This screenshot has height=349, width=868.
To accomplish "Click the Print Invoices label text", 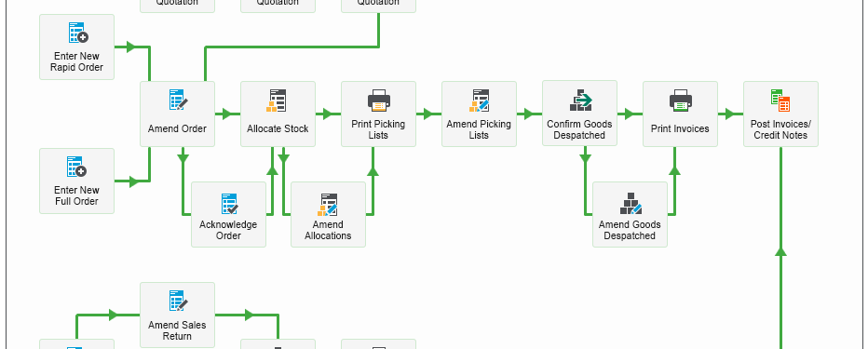I will 681,128.
